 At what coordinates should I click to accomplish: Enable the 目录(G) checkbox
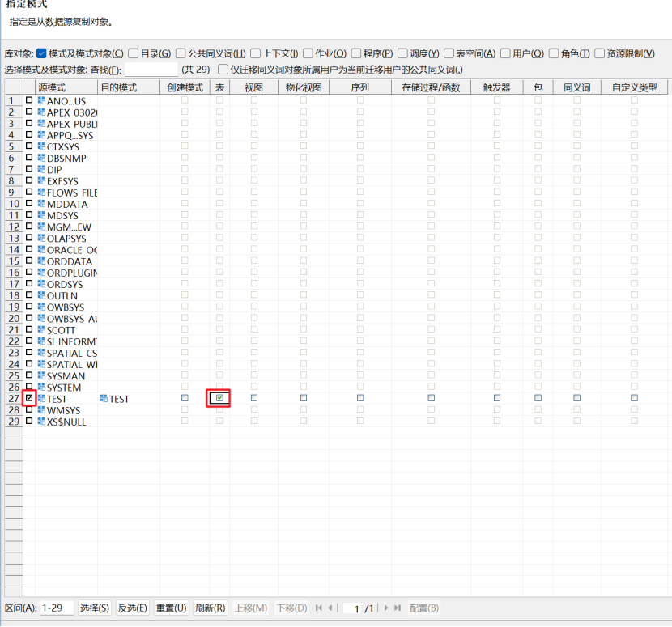(134, 53)
